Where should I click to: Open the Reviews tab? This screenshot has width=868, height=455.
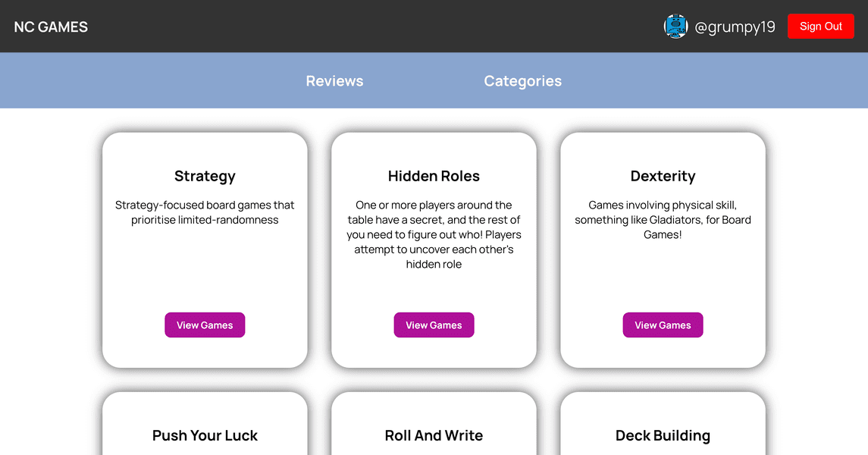click(334, 81)
